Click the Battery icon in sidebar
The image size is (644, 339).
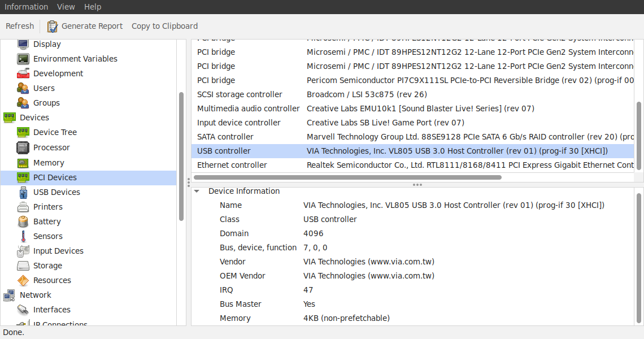[x=23, y=221]
